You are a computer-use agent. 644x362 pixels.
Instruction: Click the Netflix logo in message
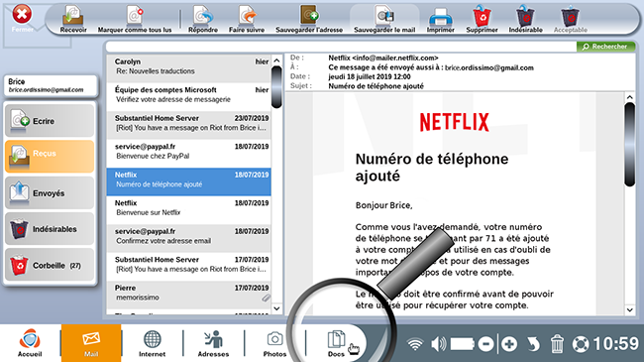[x=454, y=122]
